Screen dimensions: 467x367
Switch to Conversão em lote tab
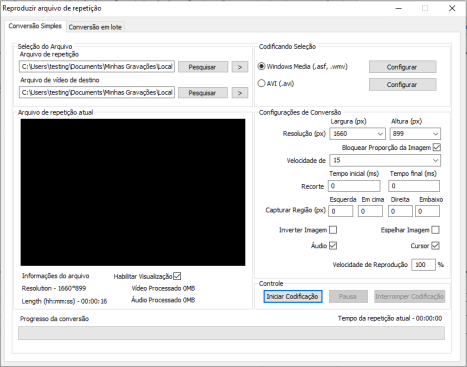point(95,27)
